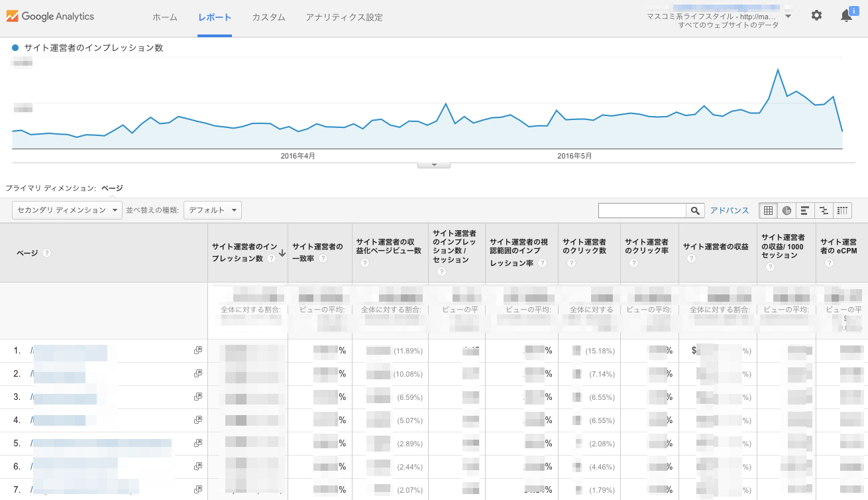Click help icon beside ページ header
Screen dimensions: 868x500
46,253
